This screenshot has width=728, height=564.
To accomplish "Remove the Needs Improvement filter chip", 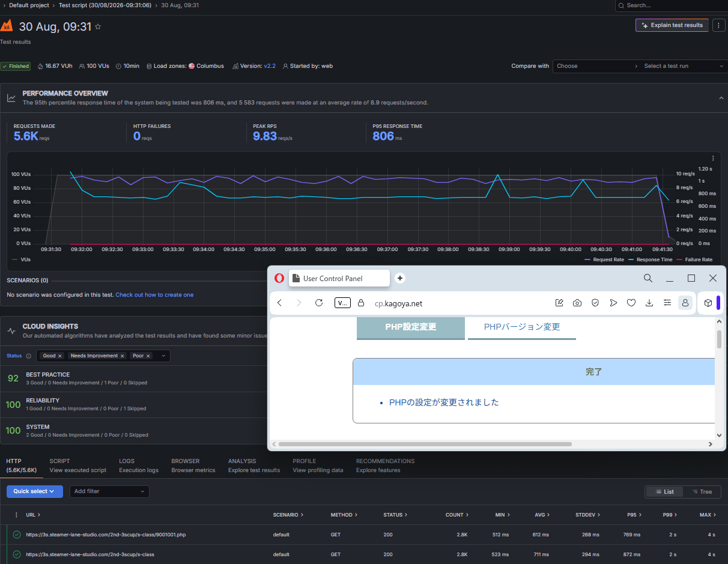I will pyautogui.click(x=123, y=356).
